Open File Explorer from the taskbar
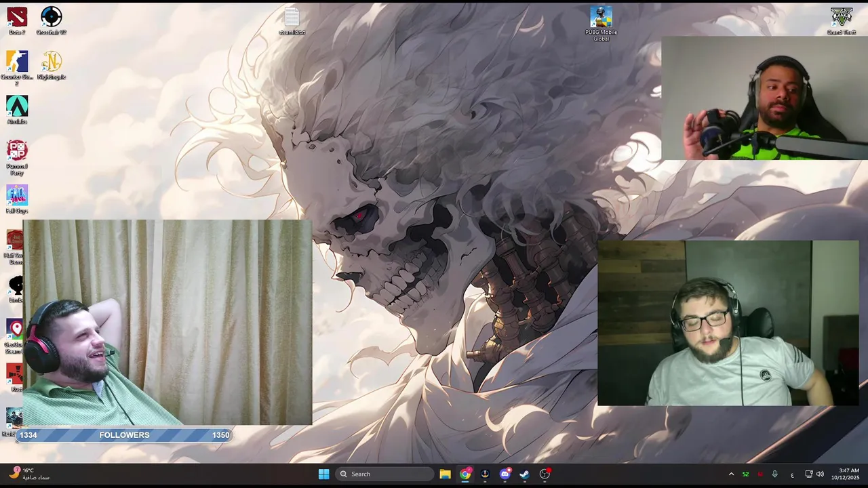The image size is (868, 488). coord(445,474)
